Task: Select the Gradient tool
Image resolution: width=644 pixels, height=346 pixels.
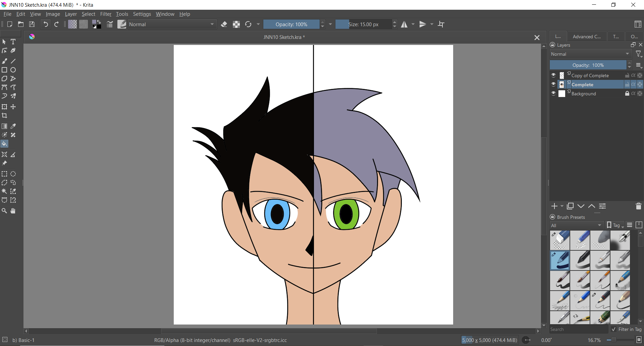Action: point(4,126)
